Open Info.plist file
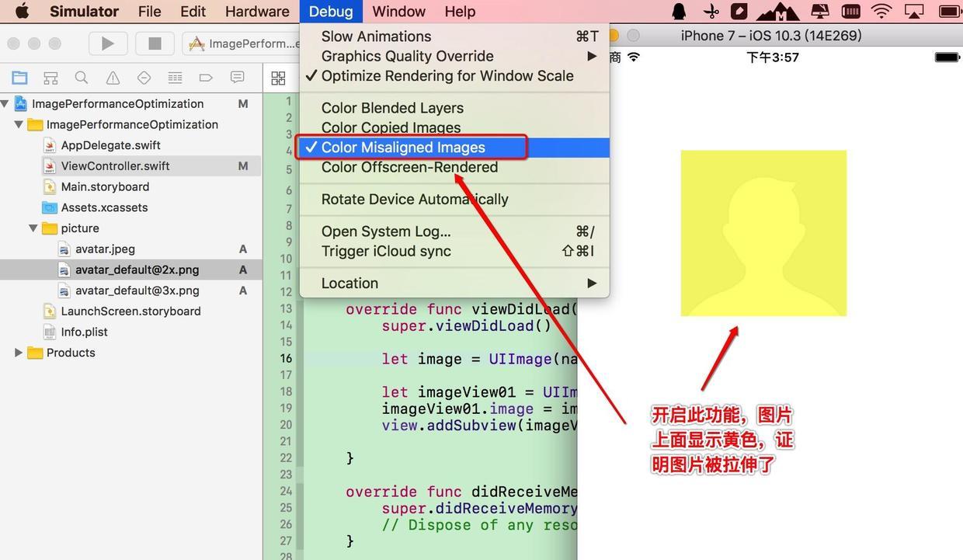The width and height of the screenshot is (963, 560). [x=85, y=332]
